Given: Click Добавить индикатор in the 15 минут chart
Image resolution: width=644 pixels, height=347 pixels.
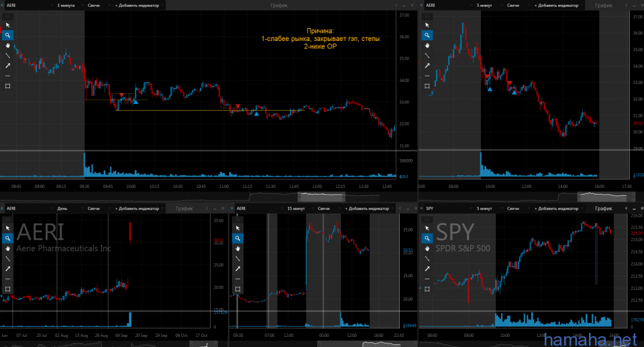Looking at the screenshot, I should (369, 209).
